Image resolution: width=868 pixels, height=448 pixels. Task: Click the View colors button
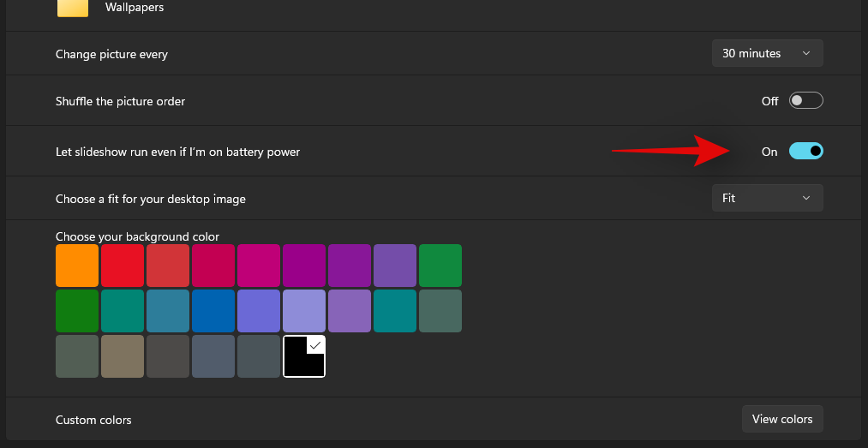781,419
